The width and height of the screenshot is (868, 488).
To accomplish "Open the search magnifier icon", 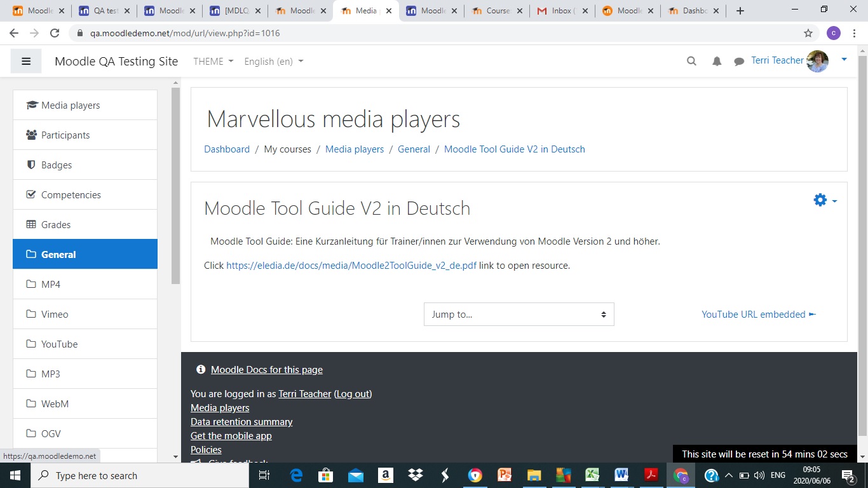I will tap(691, 61).
